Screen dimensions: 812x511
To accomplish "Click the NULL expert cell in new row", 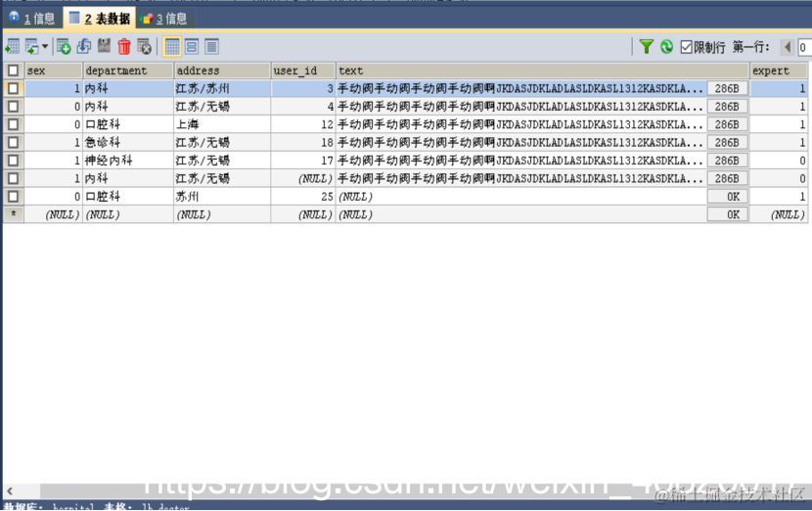I will coord(779,214).
